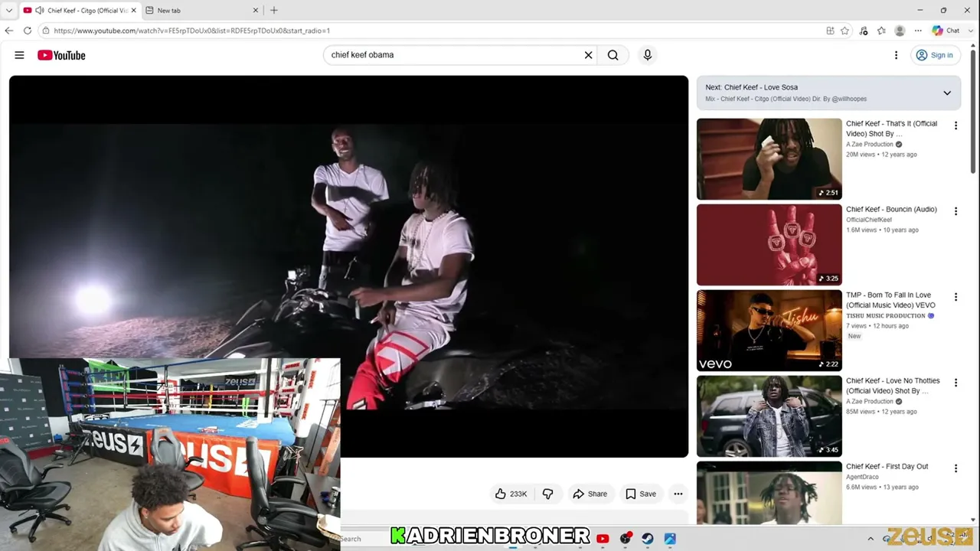The image size is (980, 551).
Task: Open the browser profile avatar
Action: point(900,31)
